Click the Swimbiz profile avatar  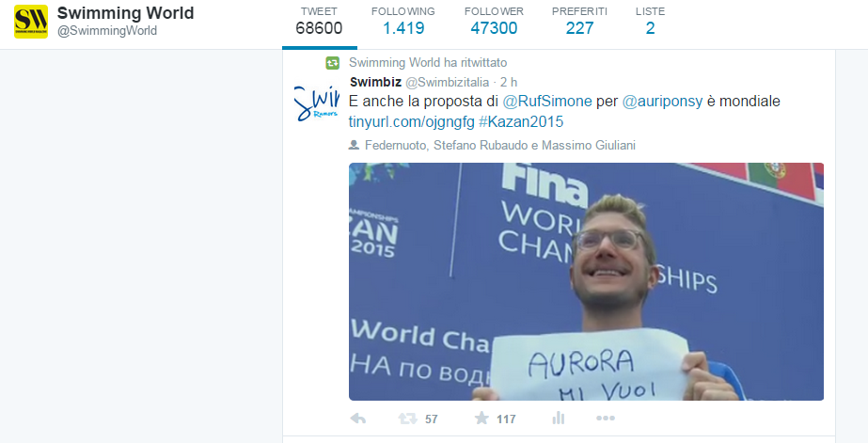[x=316, y=102]
